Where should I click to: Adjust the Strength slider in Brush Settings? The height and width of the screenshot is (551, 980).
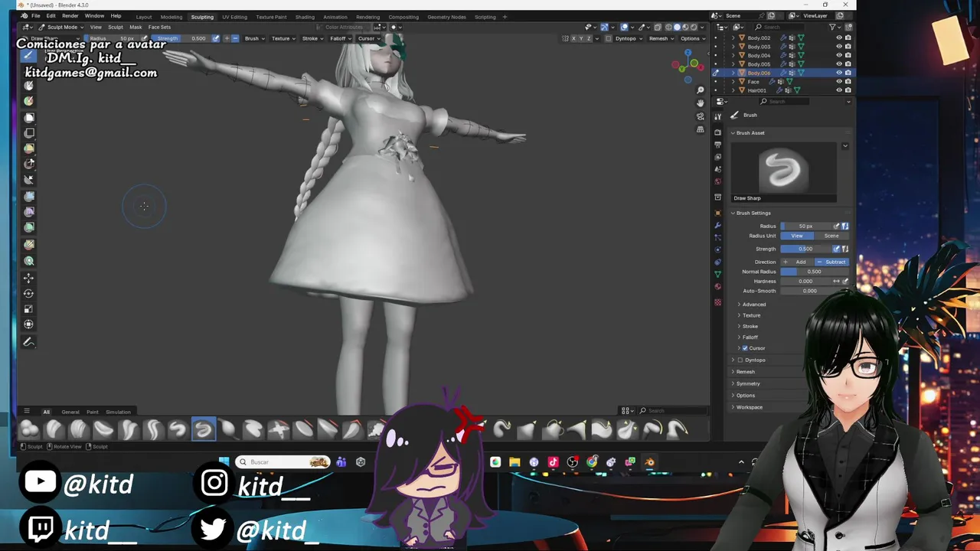[x=806, y=249]
